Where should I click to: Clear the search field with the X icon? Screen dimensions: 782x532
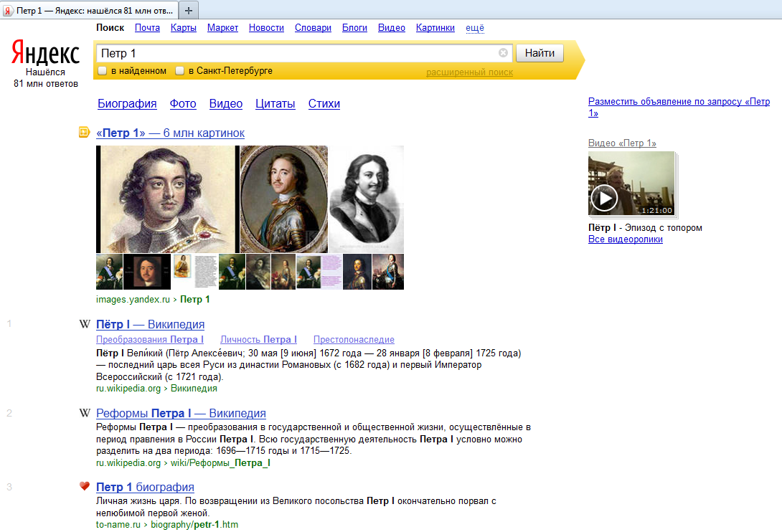503,53
